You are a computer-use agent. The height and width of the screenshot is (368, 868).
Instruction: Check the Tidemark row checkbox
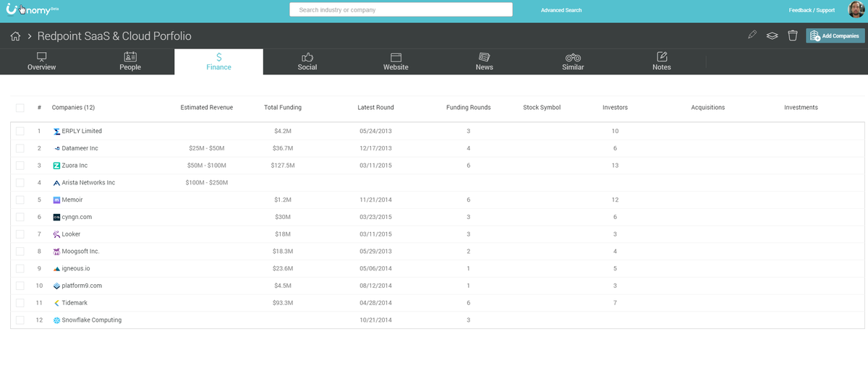(x=20, y=303)
